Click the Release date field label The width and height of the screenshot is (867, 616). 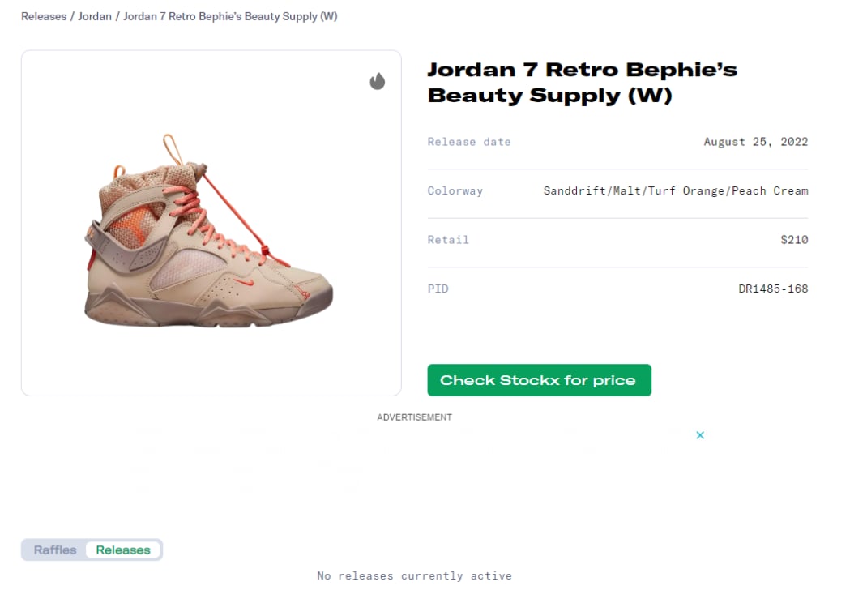469,142
